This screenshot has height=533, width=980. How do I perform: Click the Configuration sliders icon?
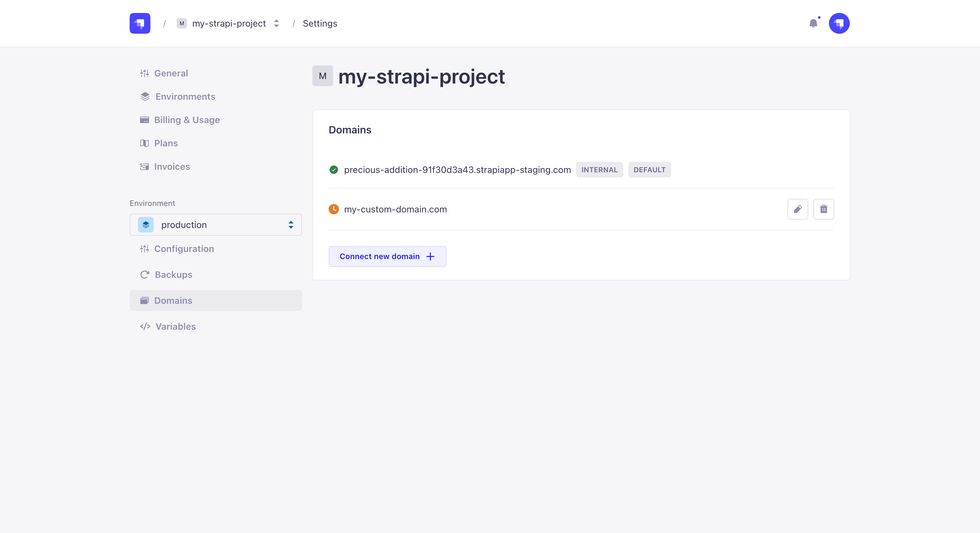[145, 249]
